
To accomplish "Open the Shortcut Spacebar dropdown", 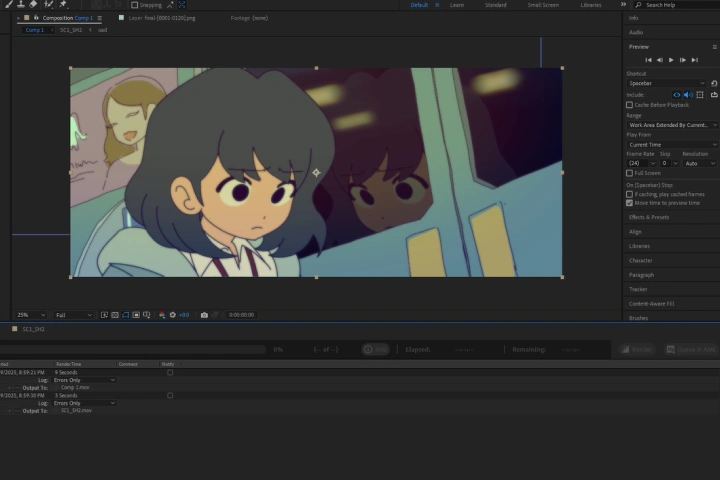I will tap(666, 83).
